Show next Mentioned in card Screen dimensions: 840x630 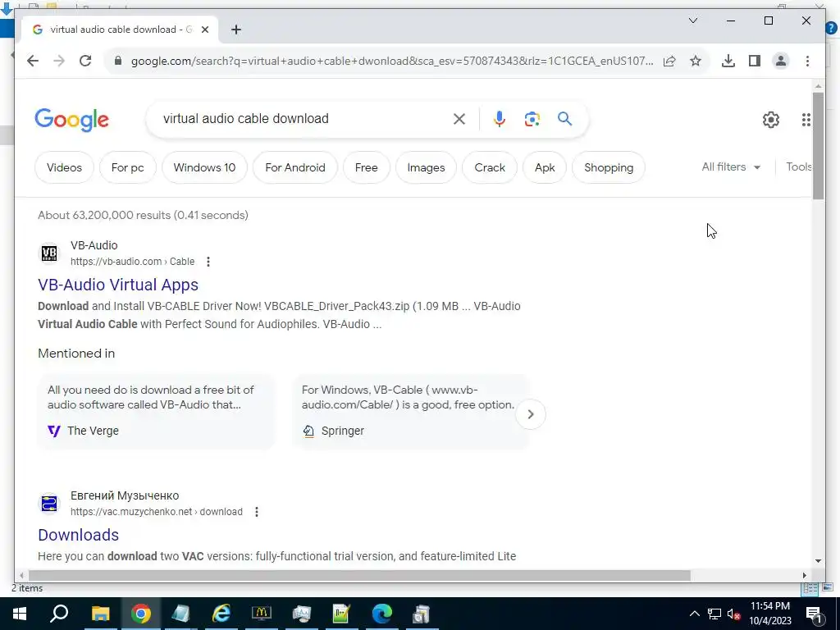[x=531, y=414]
